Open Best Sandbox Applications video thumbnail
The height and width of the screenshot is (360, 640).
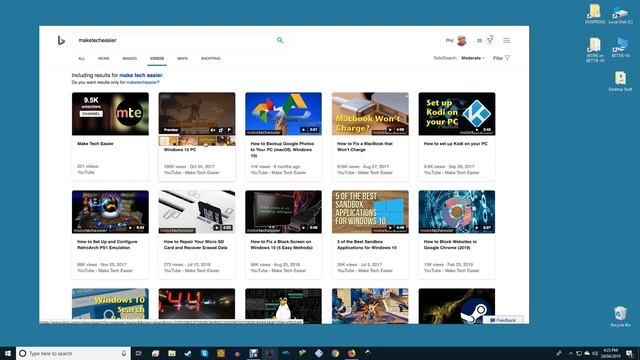pos(370,212)
